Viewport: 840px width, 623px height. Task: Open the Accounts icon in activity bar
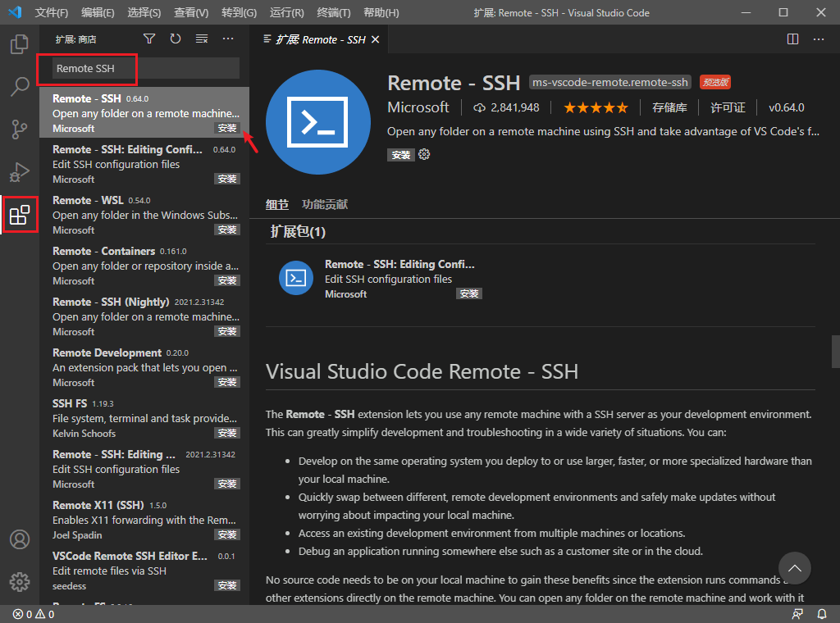coord(20,539)
